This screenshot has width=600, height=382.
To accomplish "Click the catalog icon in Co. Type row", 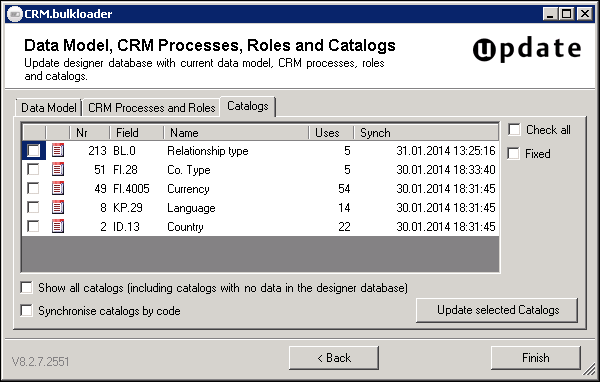I will (x=58, y=169).
